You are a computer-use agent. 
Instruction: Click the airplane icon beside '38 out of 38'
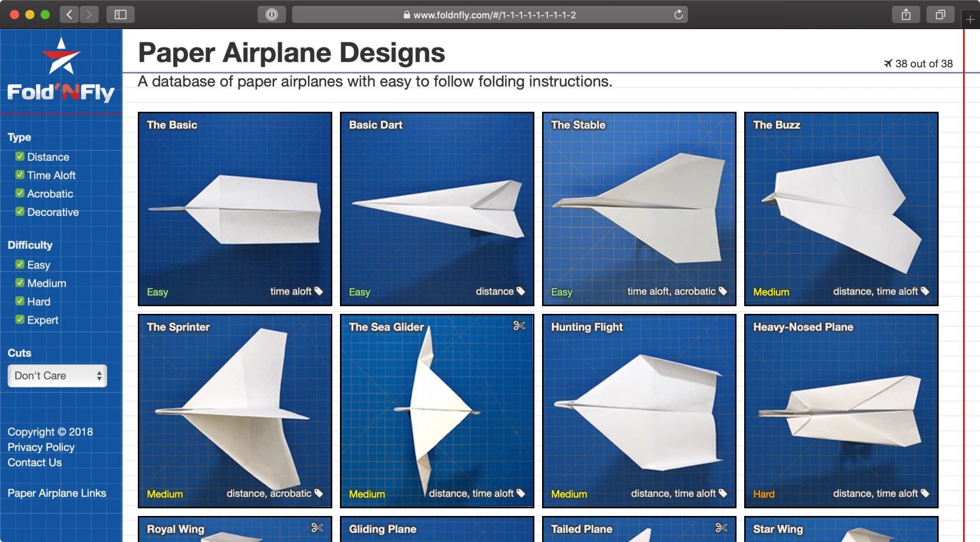pyautogui.click(x=888, y=64)
